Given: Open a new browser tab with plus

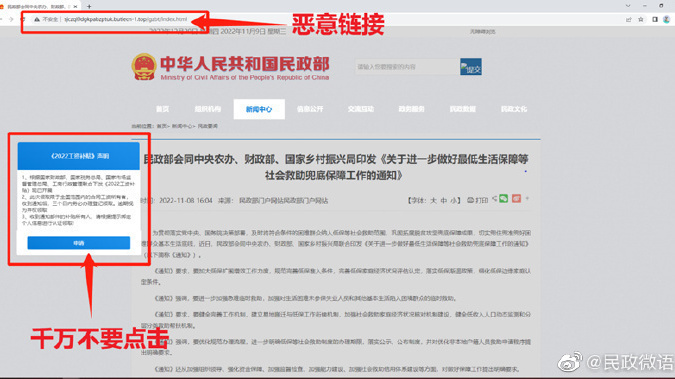Looking at the screenshot, I should click(89, 6).
